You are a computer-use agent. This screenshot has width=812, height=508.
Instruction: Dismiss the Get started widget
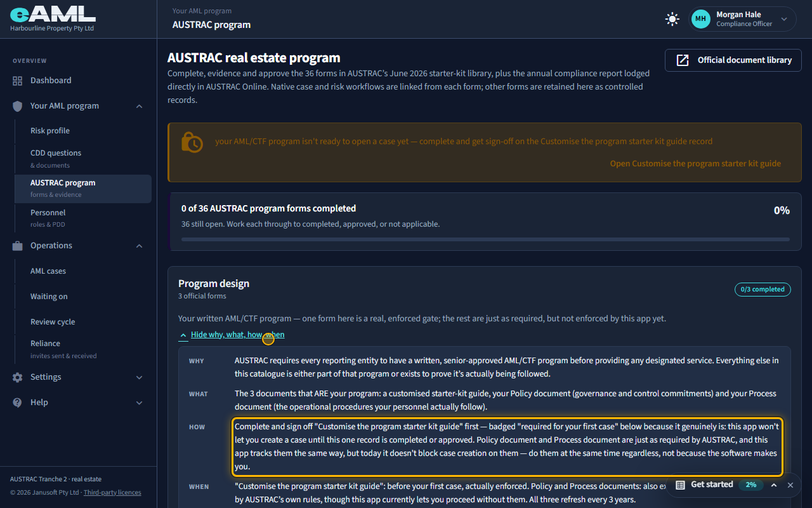[790, 485]
